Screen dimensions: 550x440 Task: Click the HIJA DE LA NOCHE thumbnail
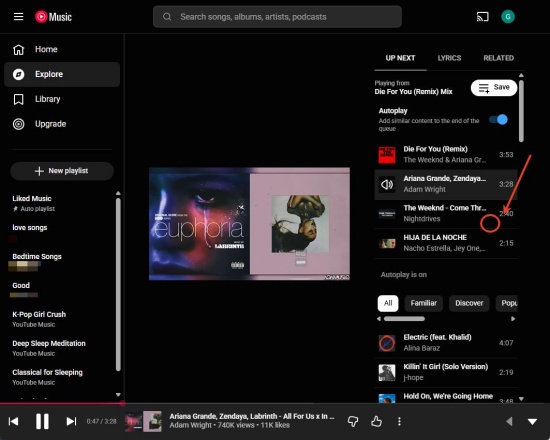387,244
